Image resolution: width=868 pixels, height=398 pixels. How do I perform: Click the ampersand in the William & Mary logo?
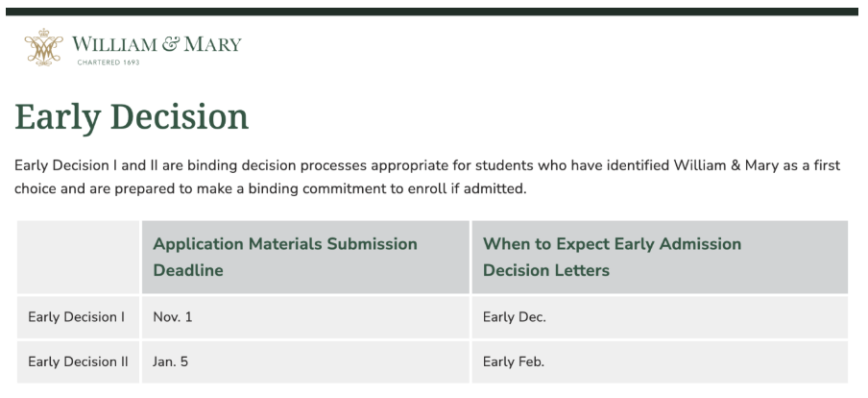pyautogui.click(x=171, y=44)
